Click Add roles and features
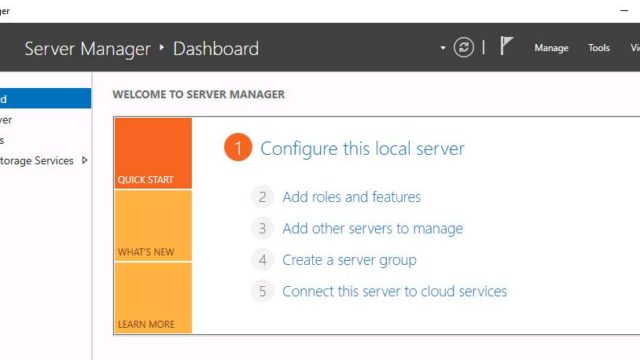Viewport: 640px width, 360px height. 351,197
